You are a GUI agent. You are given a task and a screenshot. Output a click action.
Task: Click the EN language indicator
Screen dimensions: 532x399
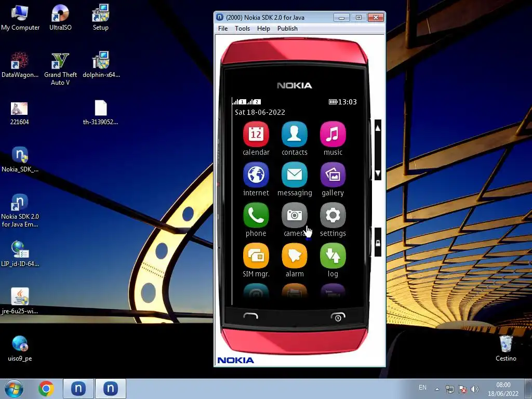point(422,388)
